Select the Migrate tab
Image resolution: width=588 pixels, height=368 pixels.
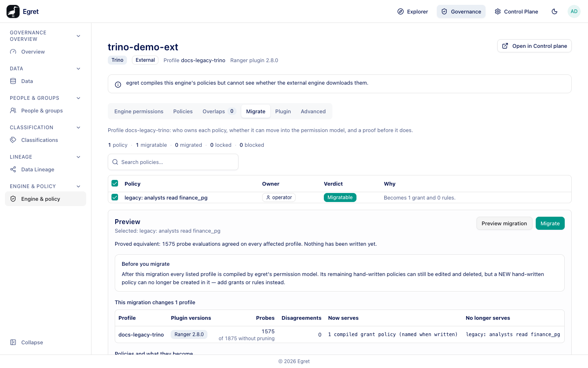pos(256,112)
